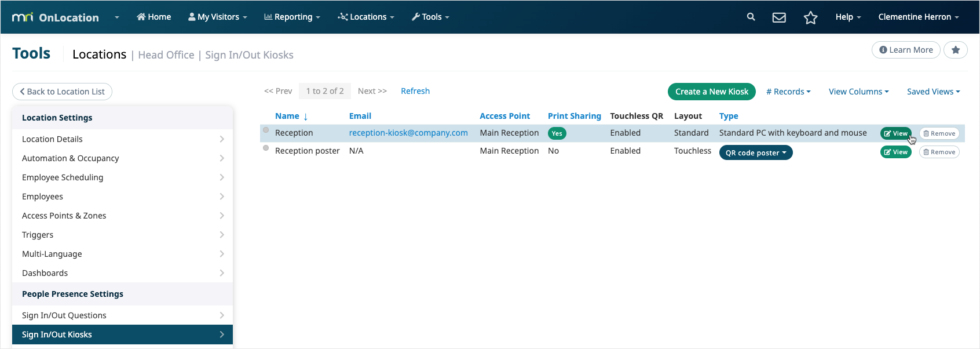The image size is (980, 349).
Task: Click the MRI OnLocation logo
Action: (56, 17)
